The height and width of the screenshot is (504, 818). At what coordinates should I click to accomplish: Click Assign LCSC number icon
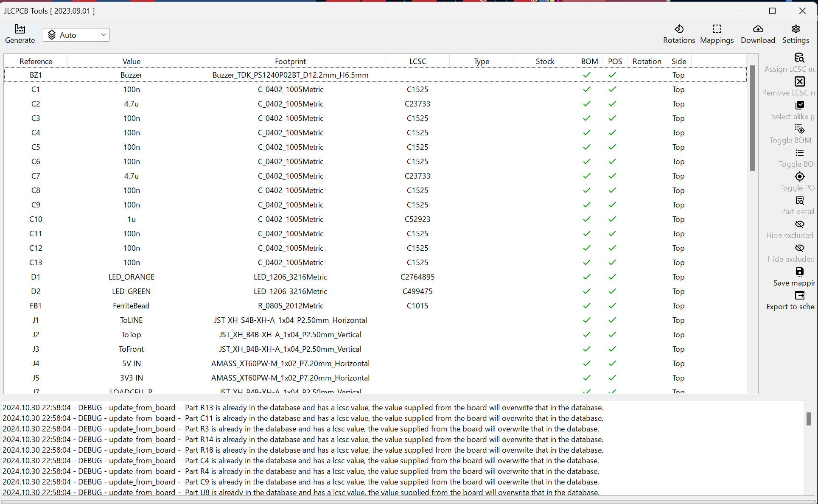799,58
